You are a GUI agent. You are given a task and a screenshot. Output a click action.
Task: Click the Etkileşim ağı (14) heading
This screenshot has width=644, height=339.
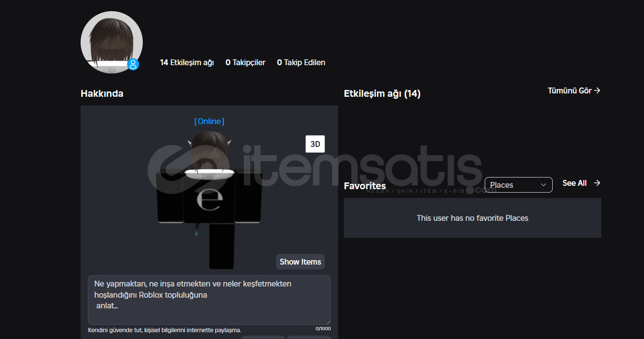(x=382, y=93)
